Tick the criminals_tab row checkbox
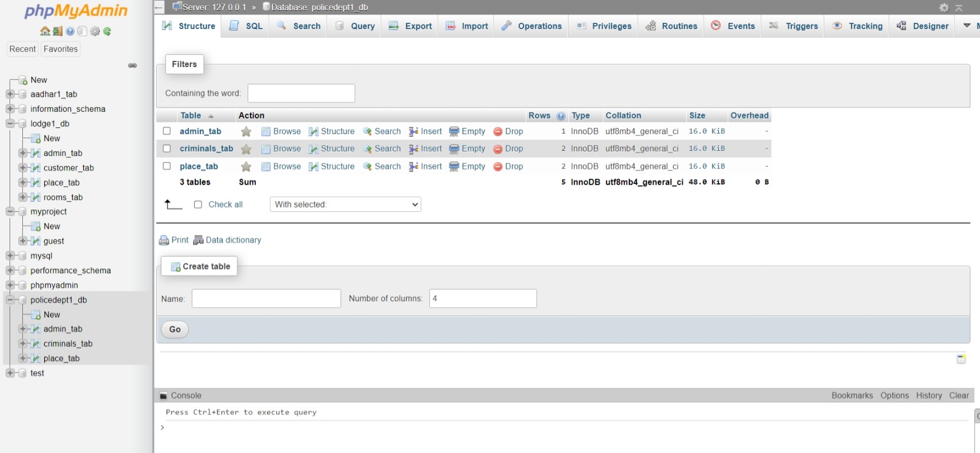980x453 pixels. tap(166, 149)
